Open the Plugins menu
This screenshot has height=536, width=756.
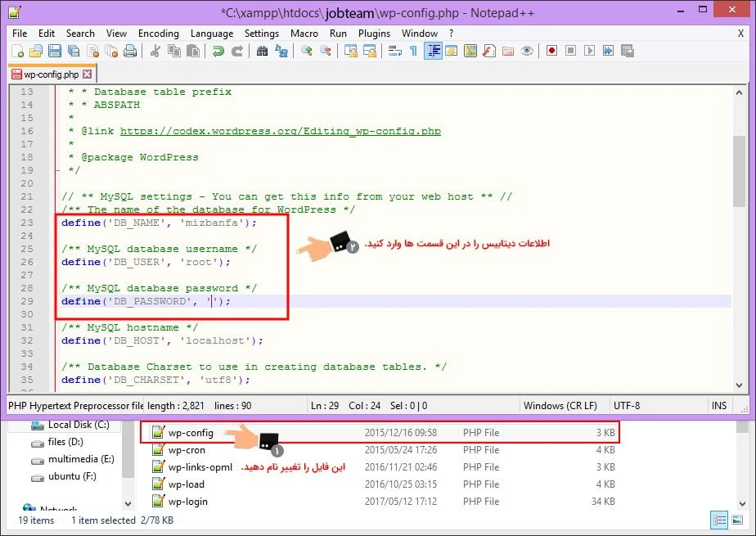pos(374,34)
